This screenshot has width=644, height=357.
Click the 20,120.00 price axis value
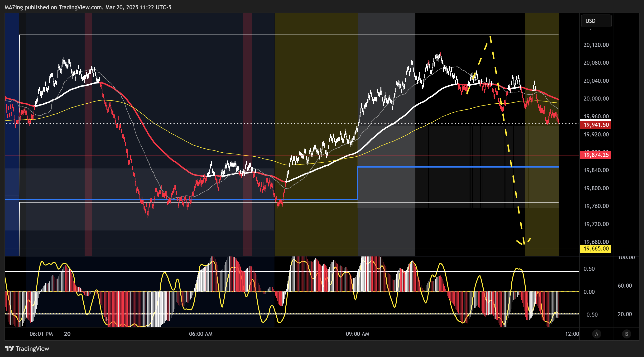596,45
